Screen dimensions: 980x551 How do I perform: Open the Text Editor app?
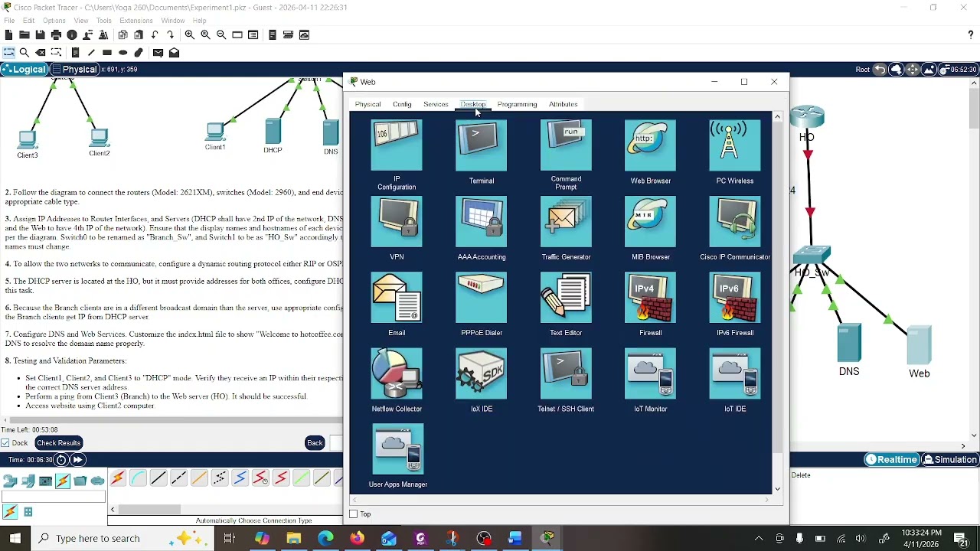[x=566, y=298]
